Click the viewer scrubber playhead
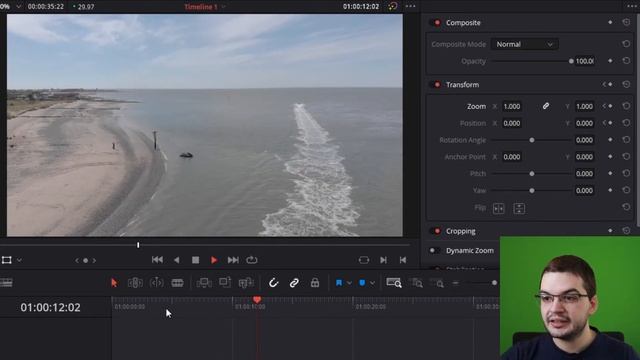 (138, 245)
